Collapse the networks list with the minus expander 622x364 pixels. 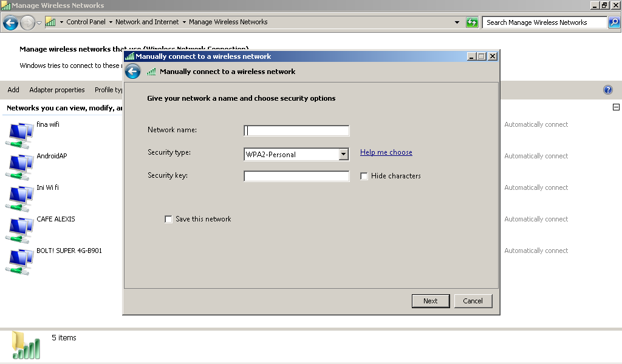pos(616,106)
